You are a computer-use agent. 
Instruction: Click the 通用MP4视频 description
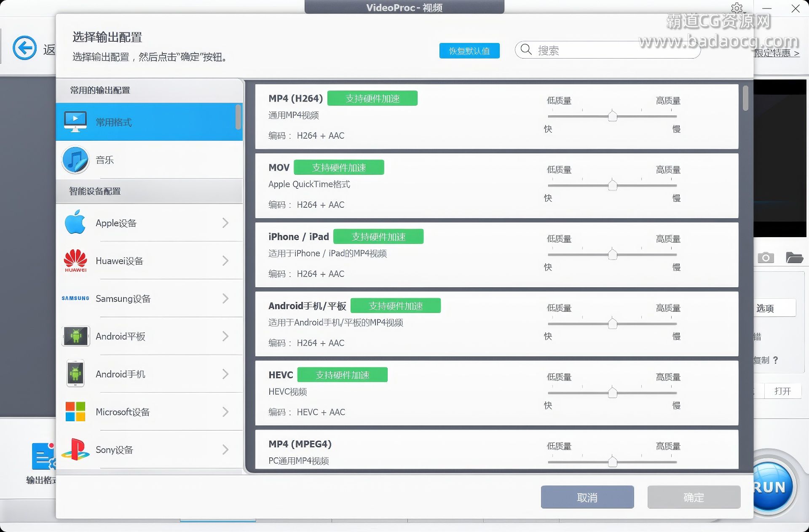click(x=294, y=115)
